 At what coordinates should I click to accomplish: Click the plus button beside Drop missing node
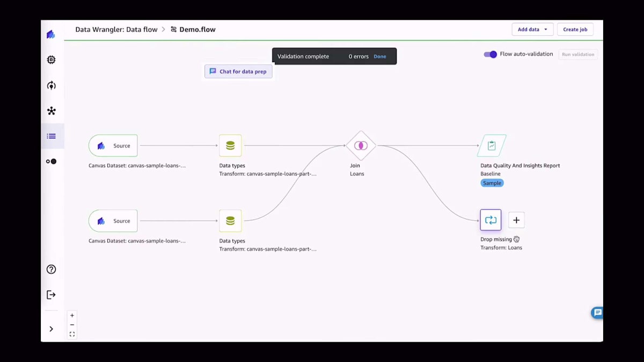(516, 220)
